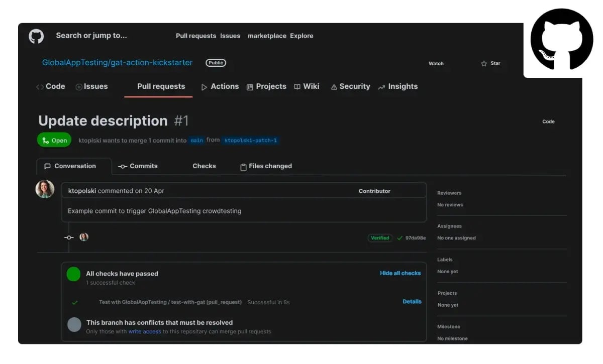The image size is (603, 364).
Task: Click the Search or jump to field
Action: click(91, 36)
